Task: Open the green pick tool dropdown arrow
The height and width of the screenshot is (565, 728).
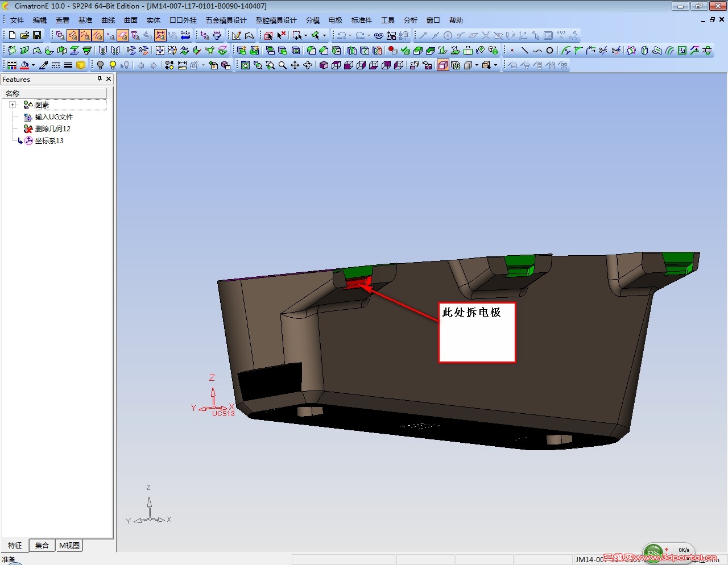Action: click(x=325, y=35)
